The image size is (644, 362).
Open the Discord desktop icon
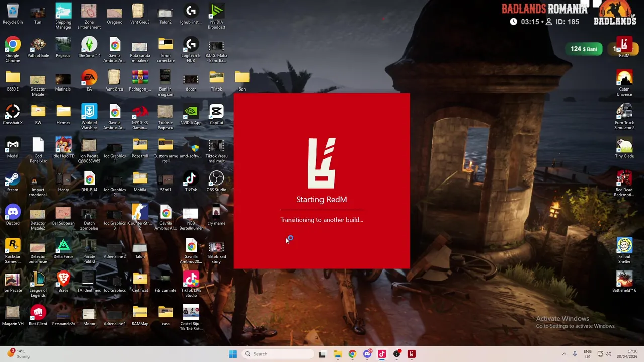point(13,215)
